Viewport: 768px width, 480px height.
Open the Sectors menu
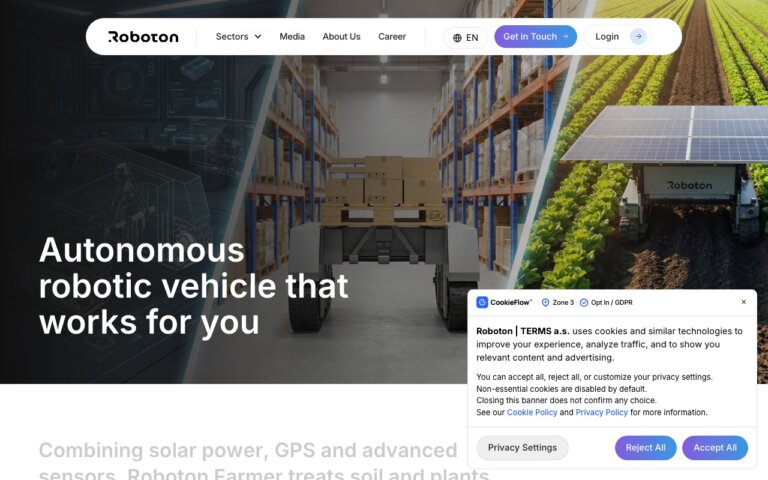click(239, 37)
